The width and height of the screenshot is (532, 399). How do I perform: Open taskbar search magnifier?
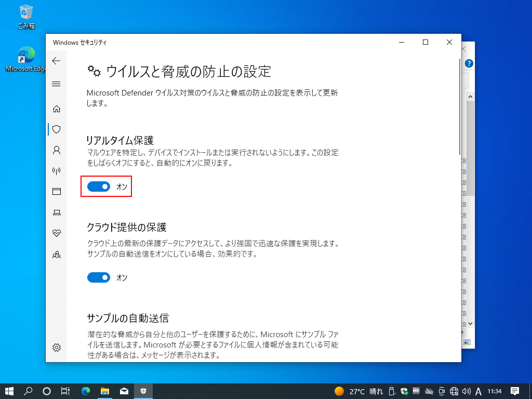(x=28, y=391)
